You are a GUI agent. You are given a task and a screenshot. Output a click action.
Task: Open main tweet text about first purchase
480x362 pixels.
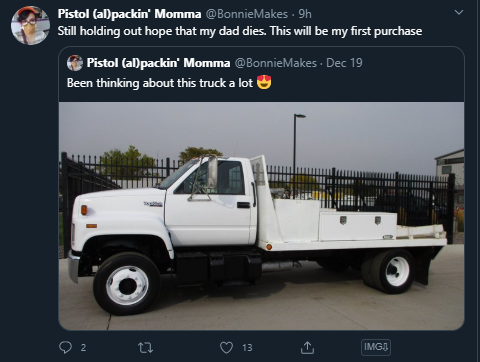pos(240,31)
